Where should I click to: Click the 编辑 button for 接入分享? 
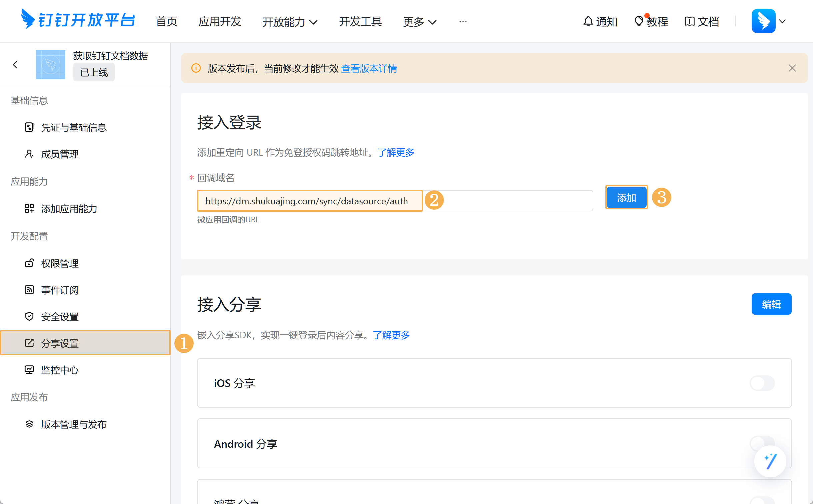(x=771, y=304)
